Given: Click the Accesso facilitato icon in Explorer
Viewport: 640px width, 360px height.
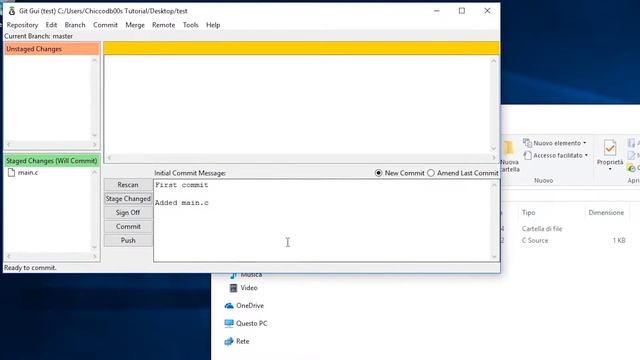Looking at the screenshot, I should click(527, 156).
